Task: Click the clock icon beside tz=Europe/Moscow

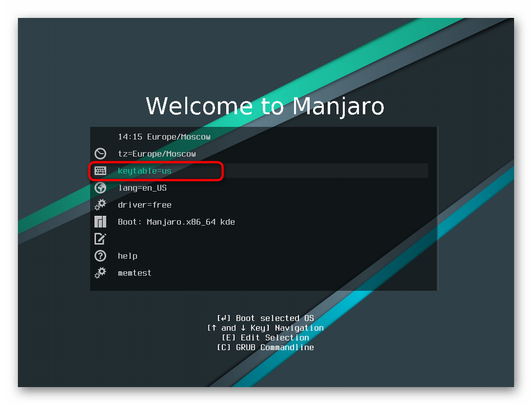Action: (x=100, y=154)
